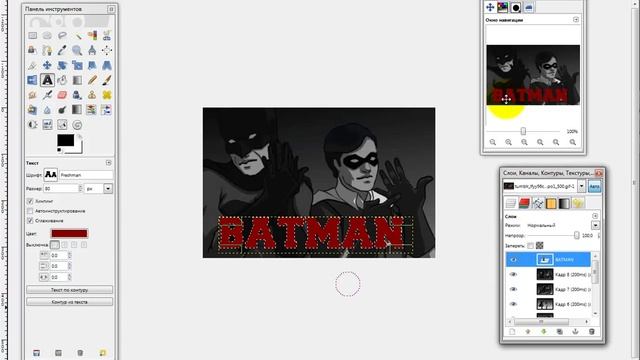
Task: Switch to the Paths tab
Action: (x=538, y=203)
